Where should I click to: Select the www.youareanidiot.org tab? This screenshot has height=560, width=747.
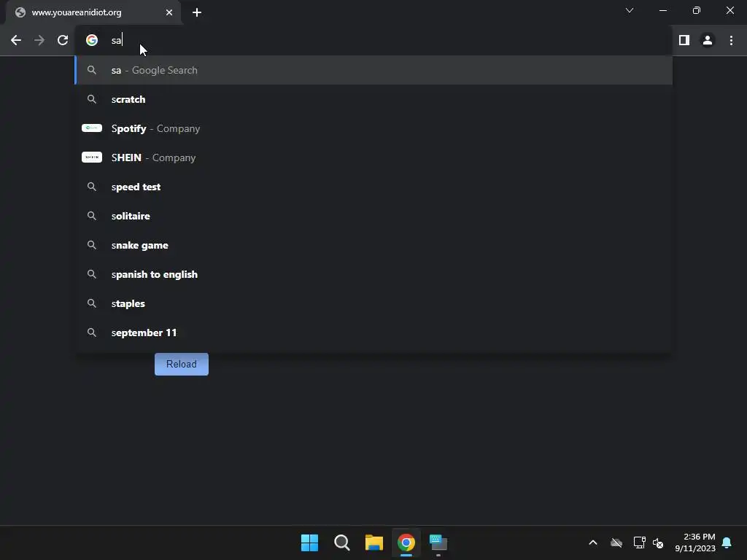point(93,12)
